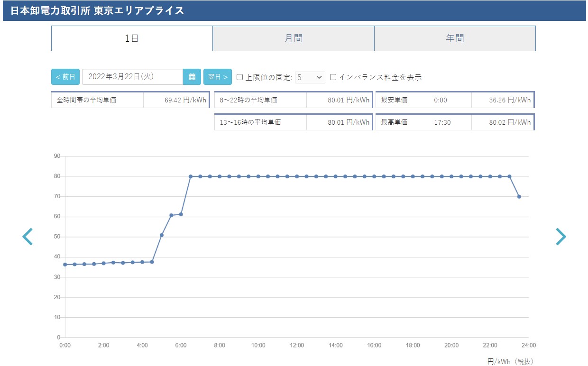
Task: Click the date input field
Action: (132, 77)
